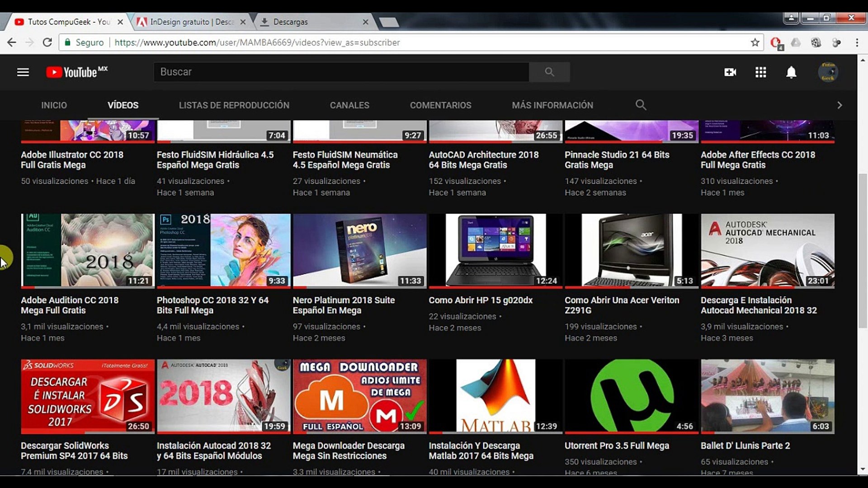
Task: Open the upload video camera icon
Action: pos(730,72)
